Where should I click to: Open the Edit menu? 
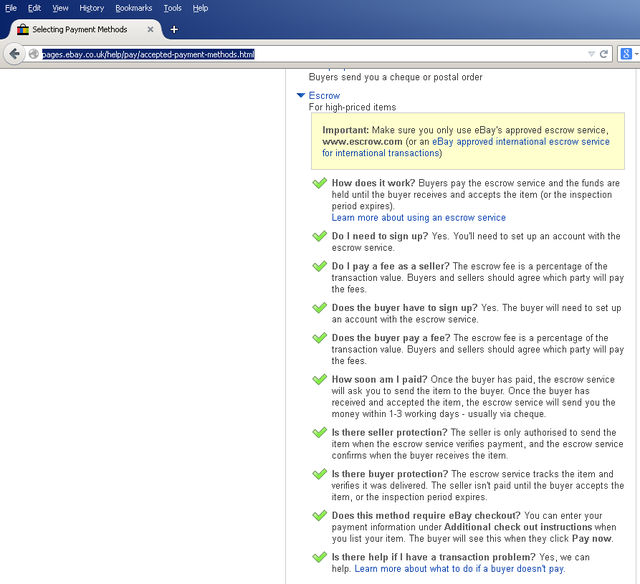tap(34, 8)
